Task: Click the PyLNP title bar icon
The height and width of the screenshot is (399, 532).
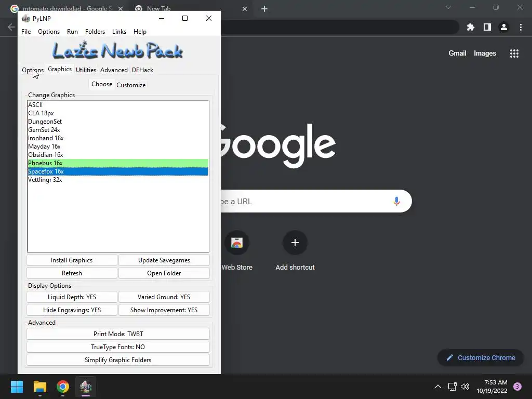Action: pos(26,18)
